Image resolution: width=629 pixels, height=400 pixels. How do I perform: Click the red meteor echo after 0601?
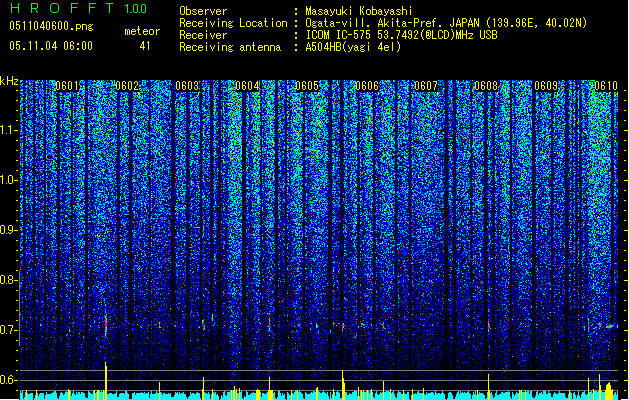[x=106, y=324]
